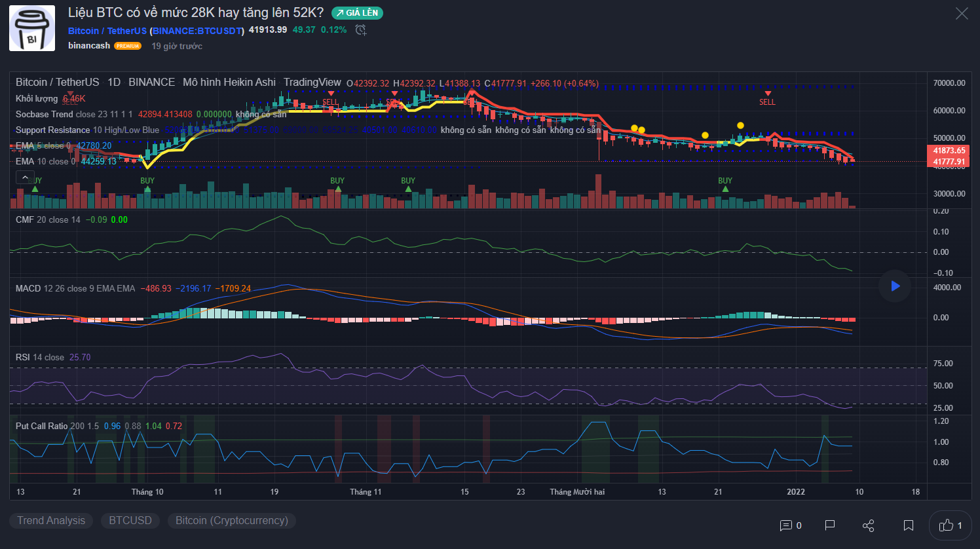This screenshot has height=549, width=980.
Task: Click the idea title Liệu BTC có về mức 28K
Action: point(196,12)
